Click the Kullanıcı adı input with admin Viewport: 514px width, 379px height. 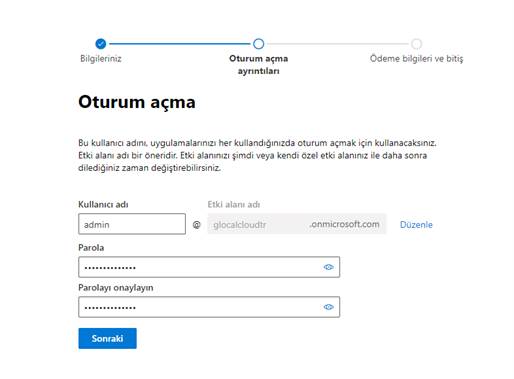point(132,224)
